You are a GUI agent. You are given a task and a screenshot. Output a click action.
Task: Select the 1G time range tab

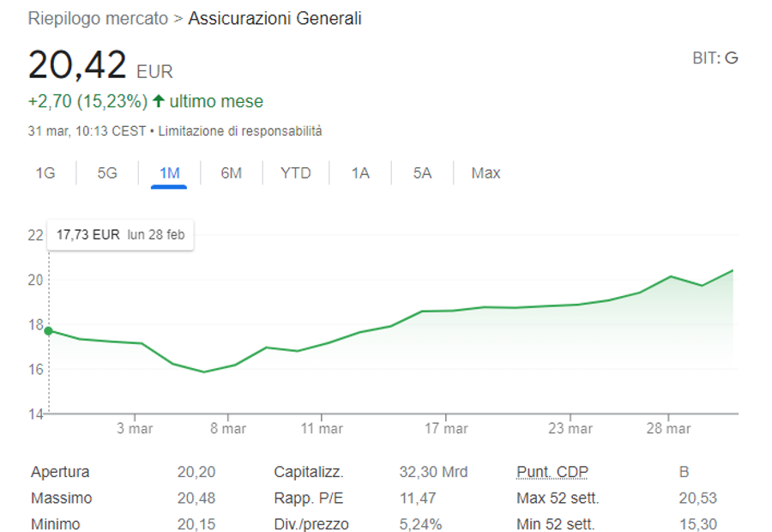pyautogui.click(x=45, y=173)
